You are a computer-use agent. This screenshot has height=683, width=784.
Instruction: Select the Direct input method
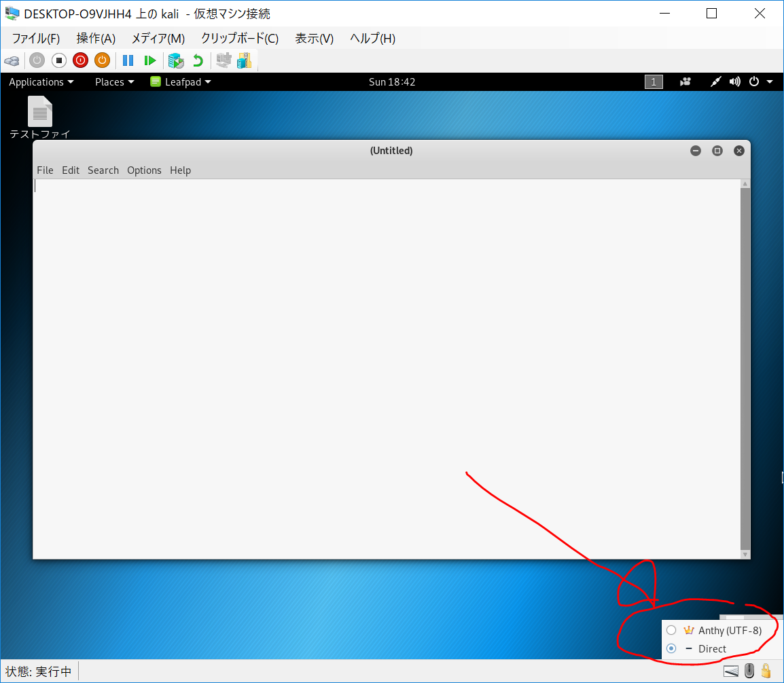(x=711, y=649)
